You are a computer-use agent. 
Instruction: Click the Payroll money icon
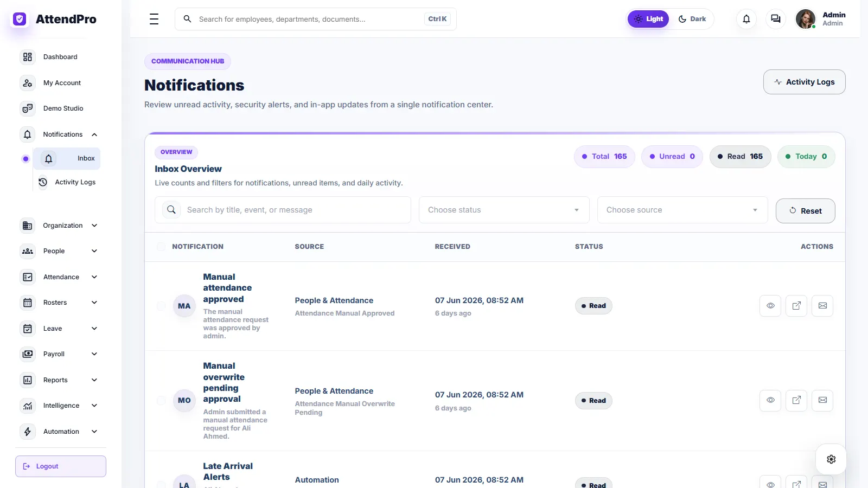click(x=28, y=354)
